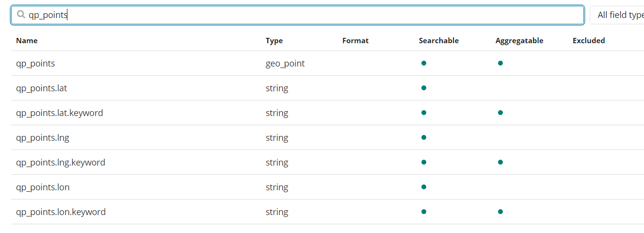644x233 pixels.
Task: Select the qp_points geo_point field row
Action: point(35,63)
